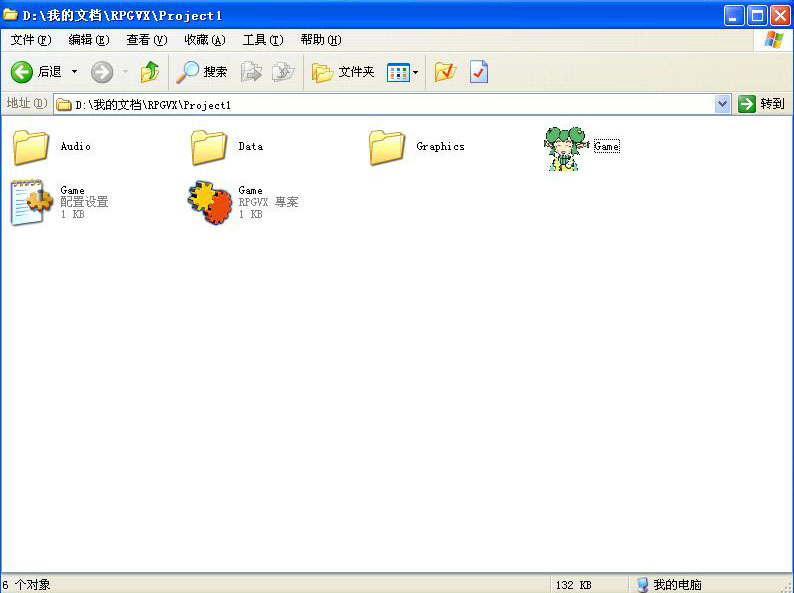
Task: Toggle the Folders (文件夹) pane
Action: point(343,72)
